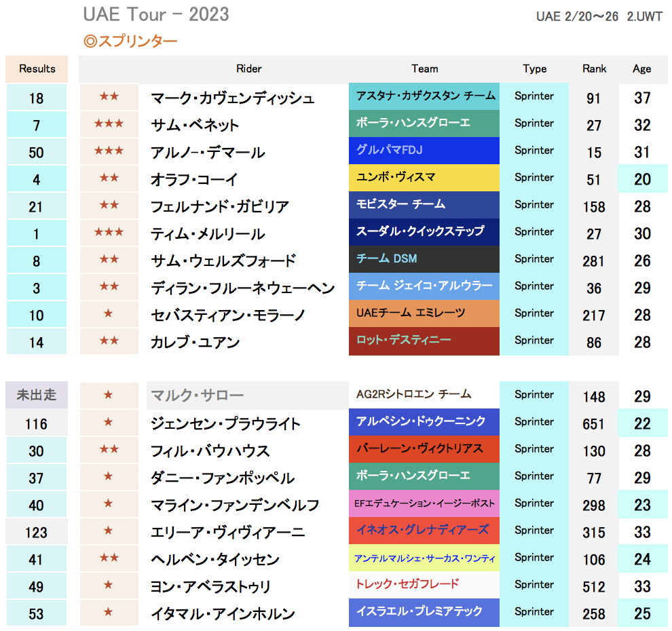Click the rank value 512

point(593,587)
